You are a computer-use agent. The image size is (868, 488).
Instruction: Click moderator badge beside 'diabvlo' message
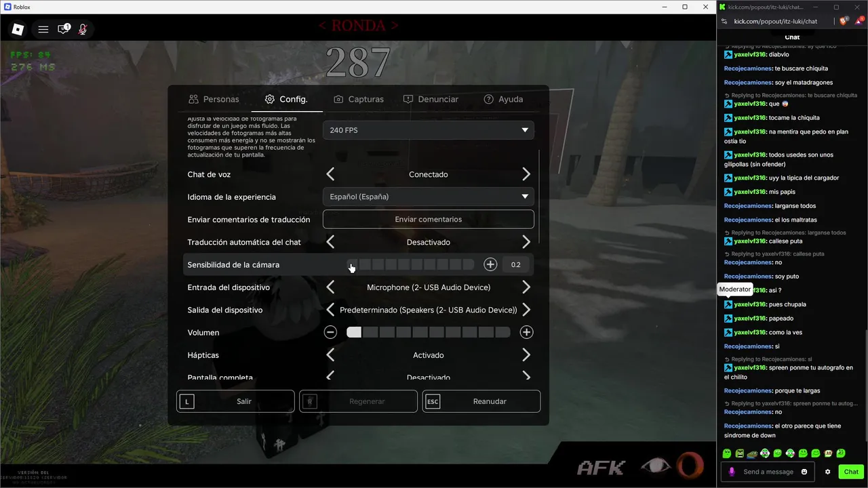click(x=728, y=54)
